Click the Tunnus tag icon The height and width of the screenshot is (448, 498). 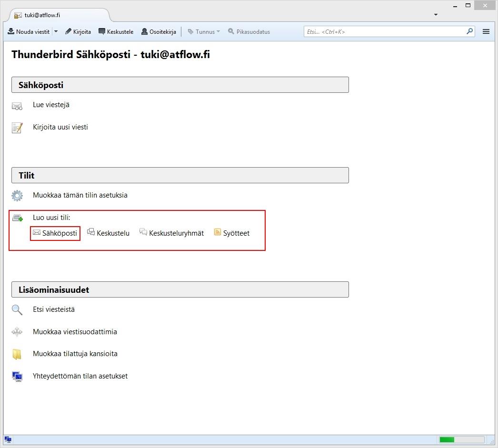190,31
